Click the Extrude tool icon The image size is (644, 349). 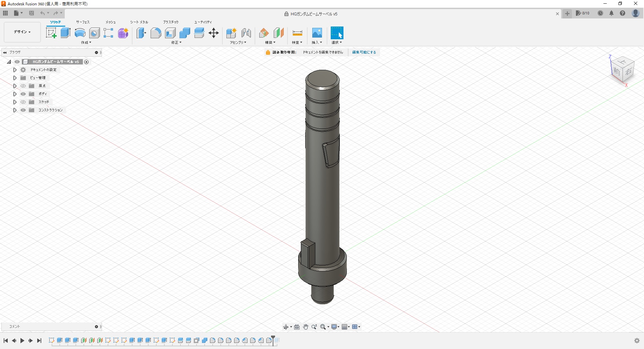click(x=65, y=33)
